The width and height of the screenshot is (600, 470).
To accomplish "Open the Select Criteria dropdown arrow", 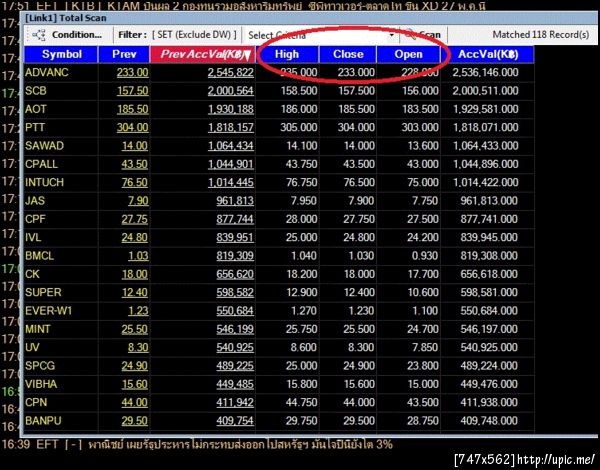I will [391, 35].
